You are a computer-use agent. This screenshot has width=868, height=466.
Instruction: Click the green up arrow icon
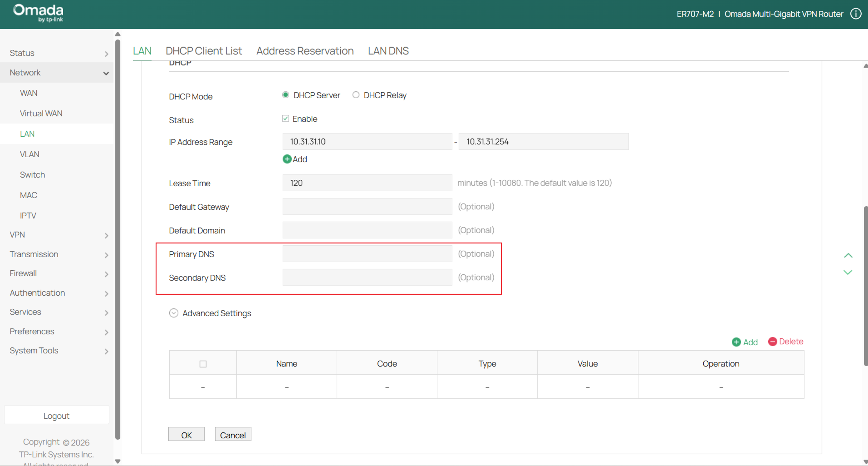848,256
